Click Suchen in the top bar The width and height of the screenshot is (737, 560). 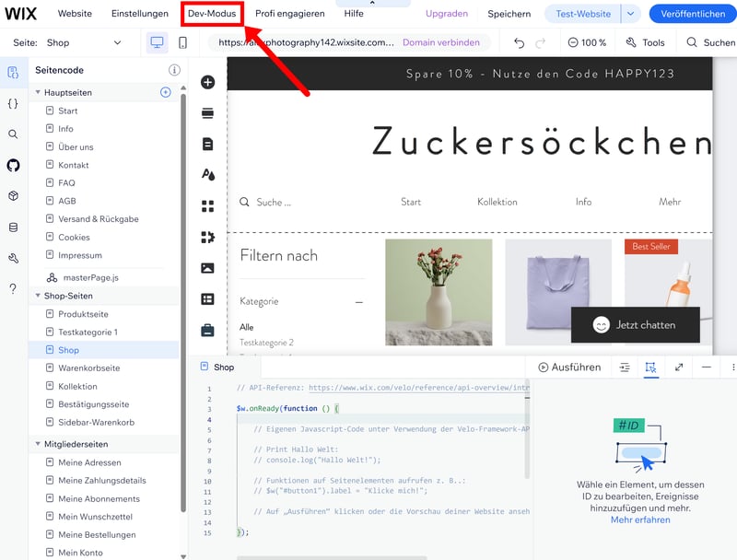pos(710,42)
